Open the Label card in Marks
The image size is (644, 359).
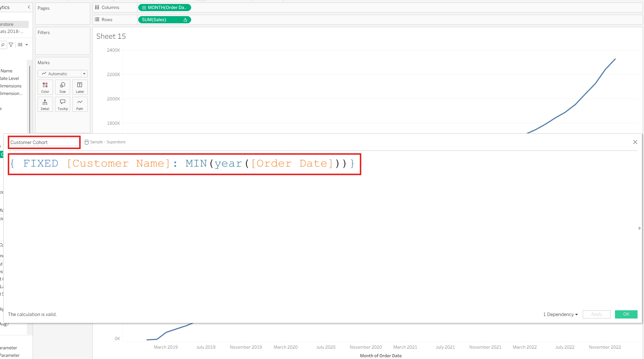click(80, 87)
